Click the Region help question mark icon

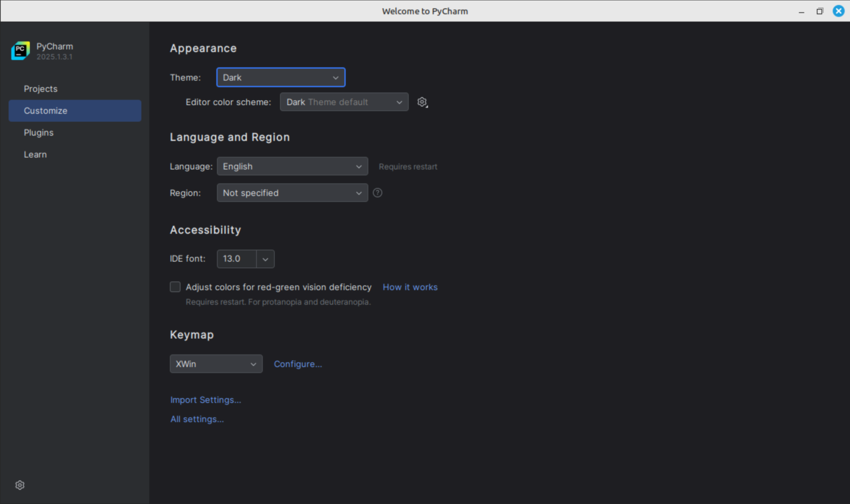click(x=377, y=193)
